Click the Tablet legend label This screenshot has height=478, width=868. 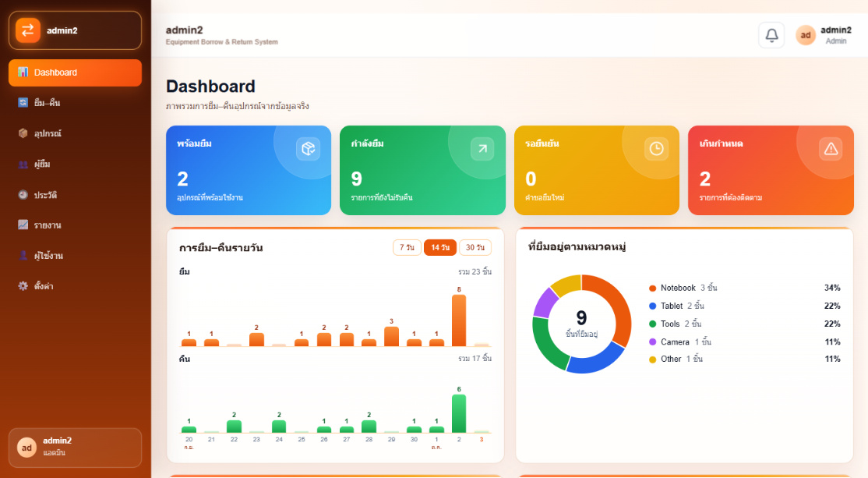coord(672,306)
